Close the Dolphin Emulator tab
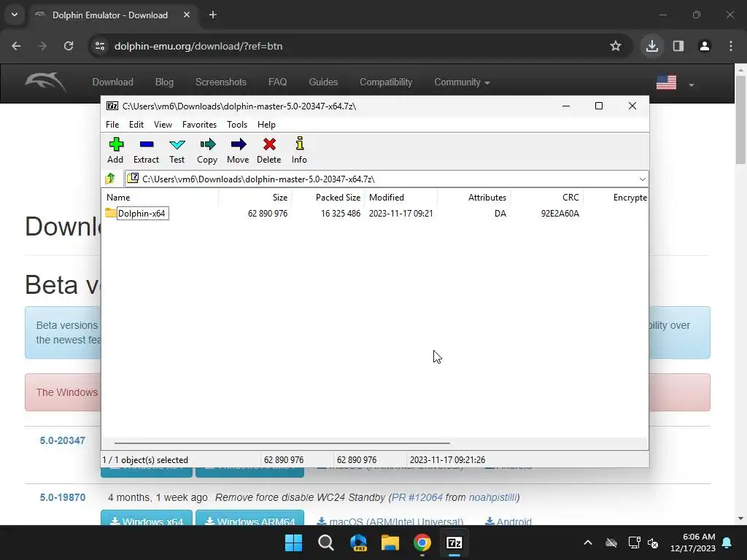The image size is (747, 560). [x=187, y=15]
